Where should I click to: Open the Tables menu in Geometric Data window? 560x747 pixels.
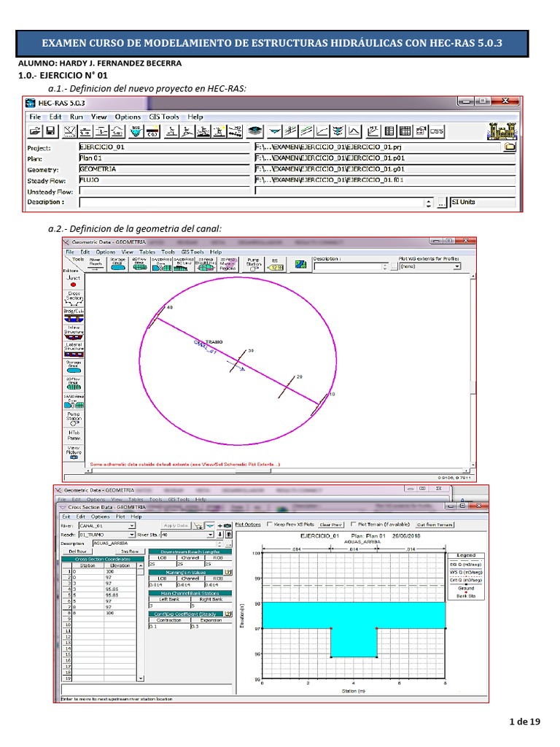click(x=147, y=252)
